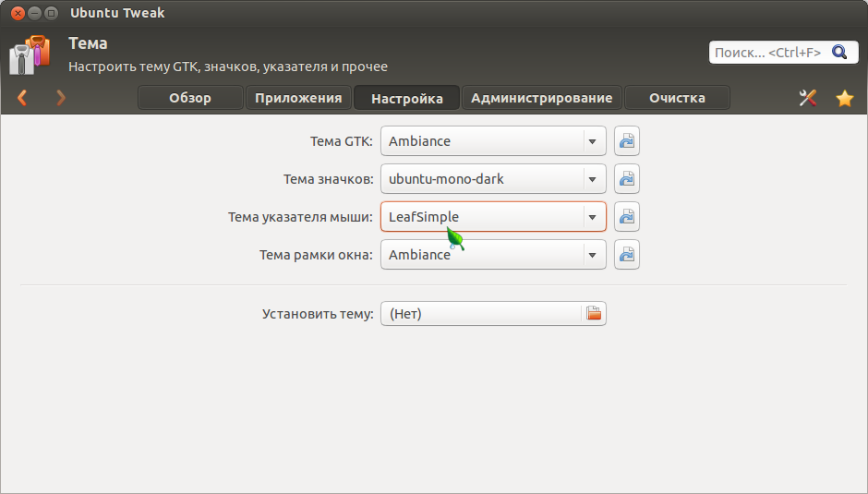Screen dimensions: 868x494
Task: Click the favorites star icon
Action: (x=845, y=98)
